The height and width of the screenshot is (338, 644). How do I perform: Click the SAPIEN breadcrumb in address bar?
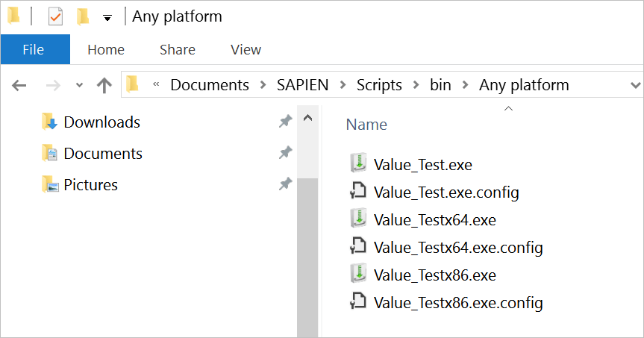point(303,85)
